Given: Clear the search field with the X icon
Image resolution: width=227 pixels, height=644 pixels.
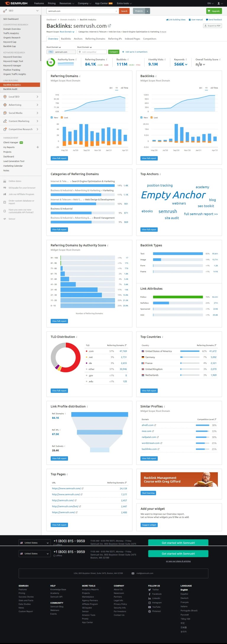Looking at the screenshot, I should coord(116,11).
